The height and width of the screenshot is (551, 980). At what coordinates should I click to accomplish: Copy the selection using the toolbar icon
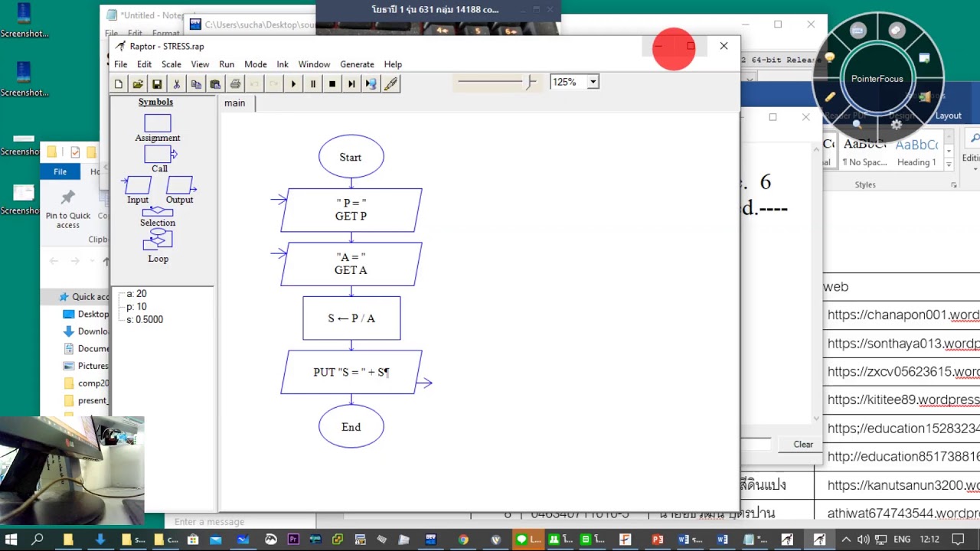196,83
